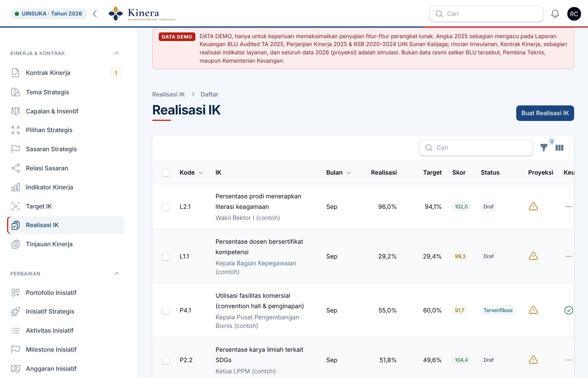Screen dimensions: 588x378
Task: Click Terverifikasi status badge
Action: coord(498,310)
